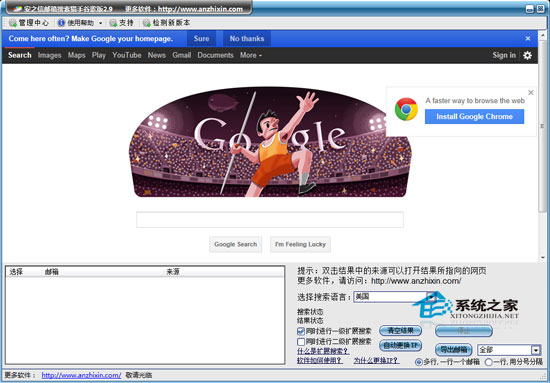Click the 检测新版本 toolbar icon
The width and height of the screenshot is (550, 383).
click(147, 23)
